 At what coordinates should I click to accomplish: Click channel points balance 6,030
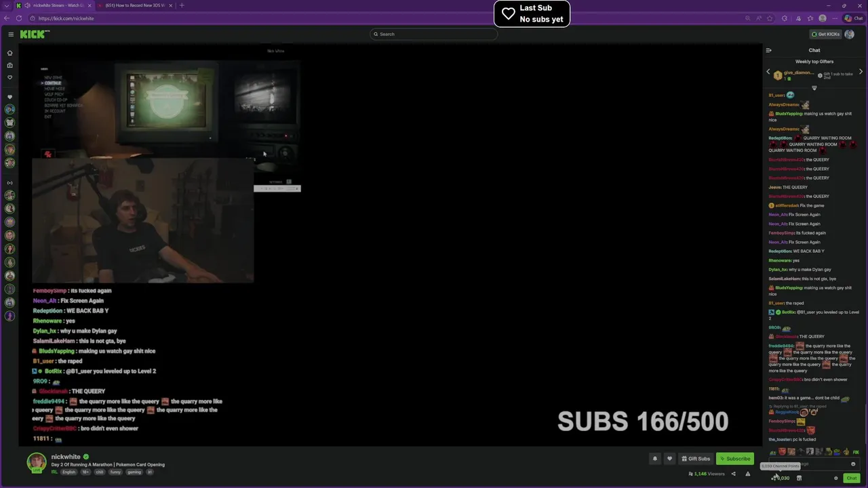[x=780, y=478]
